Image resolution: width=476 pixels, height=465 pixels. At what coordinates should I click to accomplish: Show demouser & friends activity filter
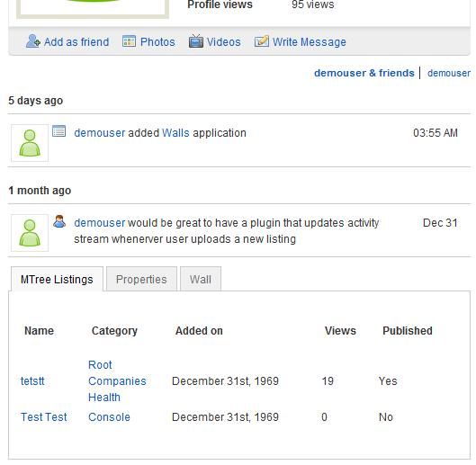[x=364, y=73]
